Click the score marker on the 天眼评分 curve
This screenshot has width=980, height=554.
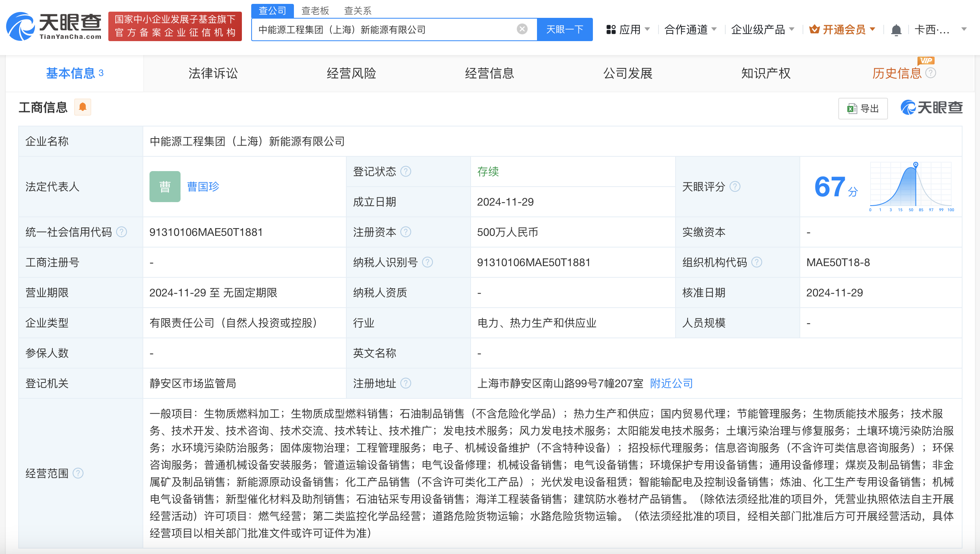[916, 164]
